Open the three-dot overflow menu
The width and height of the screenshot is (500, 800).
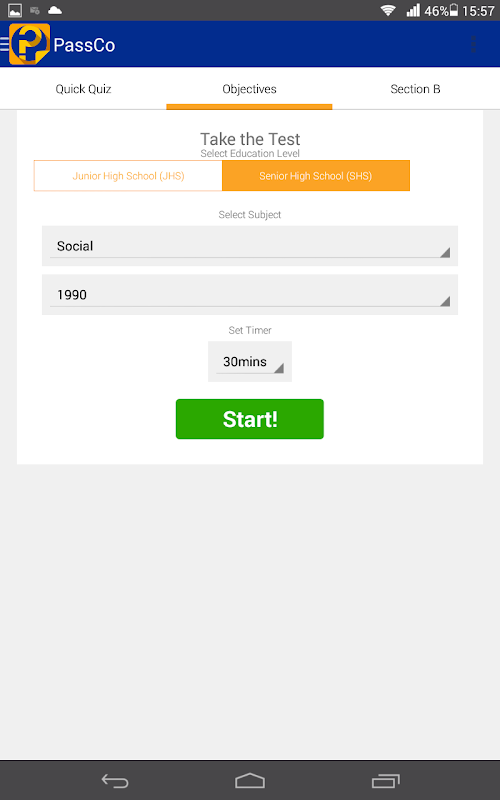pyautogui.click(x=474, y=44)
